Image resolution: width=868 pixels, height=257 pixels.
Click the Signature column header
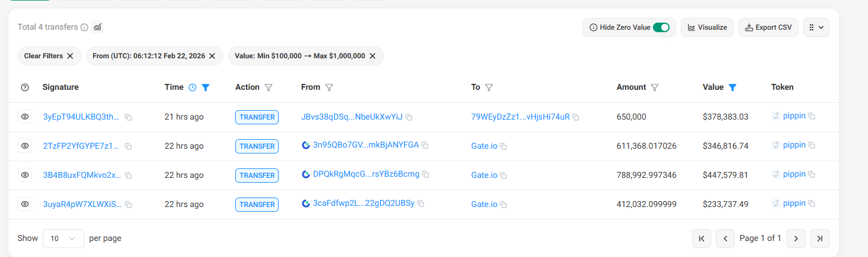pos(61,87)
